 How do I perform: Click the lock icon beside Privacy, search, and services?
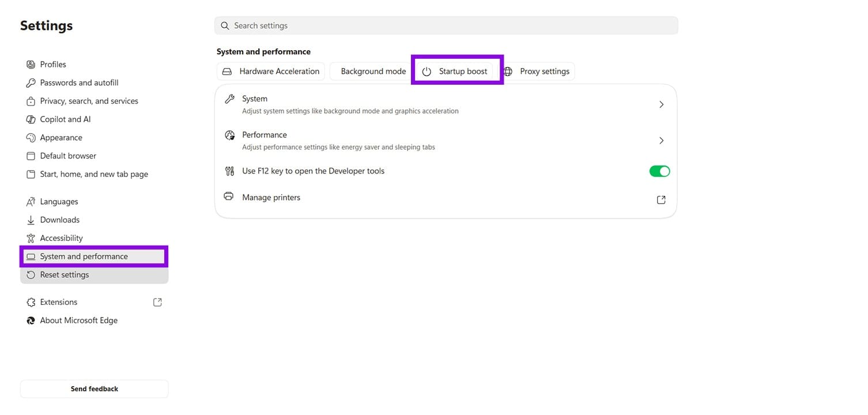click(x=31, y=101)
